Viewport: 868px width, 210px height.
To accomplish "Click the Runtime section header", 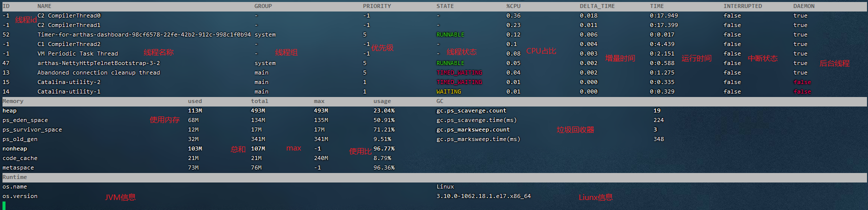I will click(x=14, y=177).
